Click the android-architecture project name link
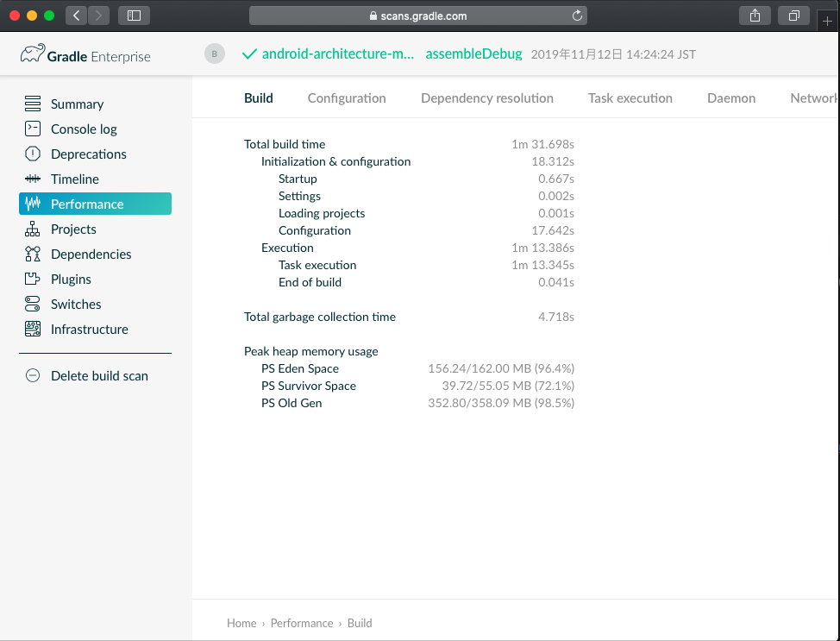 pos(337,54)
